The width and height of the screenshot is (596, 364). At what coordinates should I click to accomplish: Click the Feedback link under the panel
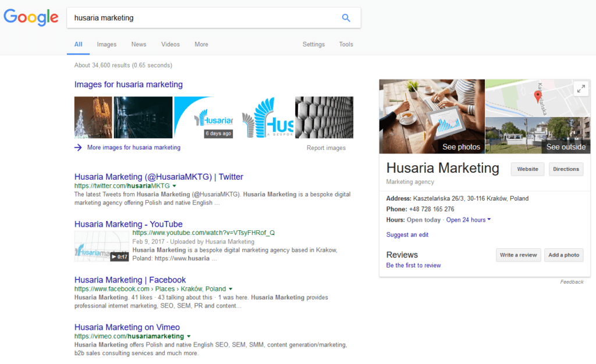tap(572, 282)
